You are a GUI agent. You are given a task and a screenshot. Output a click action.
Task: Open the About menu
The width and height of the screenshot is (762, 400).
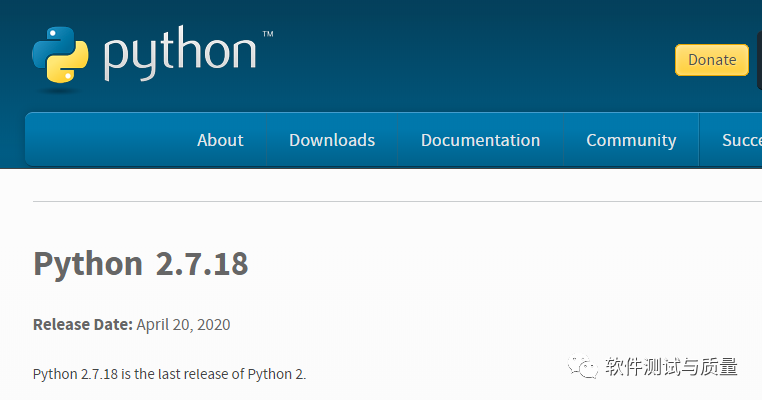(220, 140)
